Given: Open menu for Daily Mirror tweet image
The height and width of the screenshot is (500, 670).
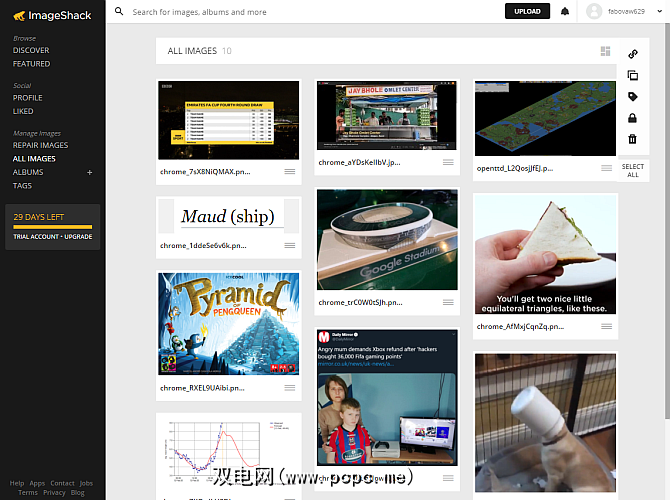Looking at the screenshot, I should point(448,478).
